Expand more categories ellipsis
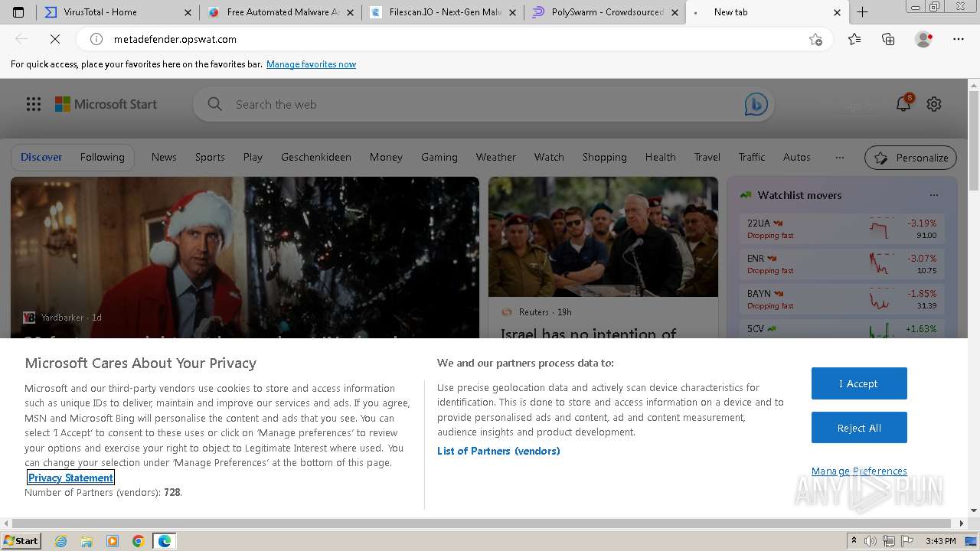The image size is (980, 551). [840, 157]
